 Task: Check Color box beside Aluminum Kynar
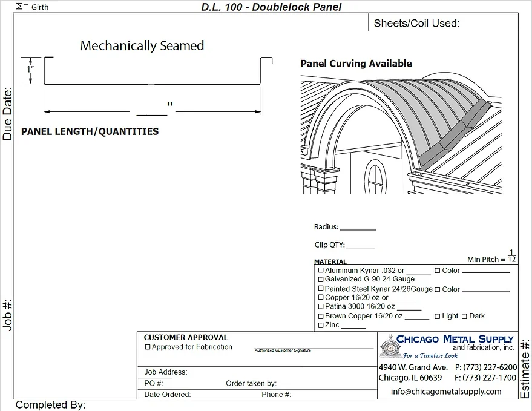point(438,271)
